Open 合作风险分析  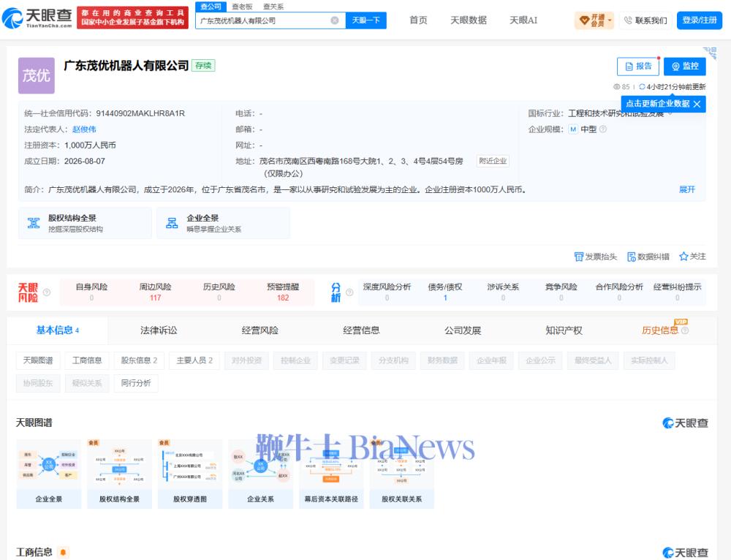[x=619, y=292]
